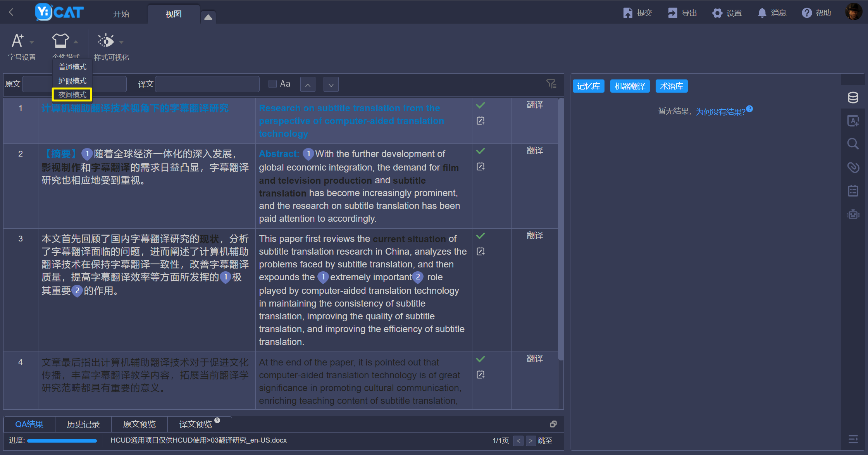Open the search magnifier in right sidebar
868x455 pixels.
click(853, 144)
